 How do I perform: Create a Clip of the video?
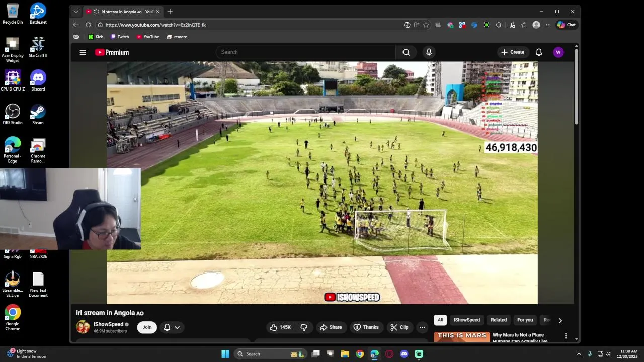point(399,327)
